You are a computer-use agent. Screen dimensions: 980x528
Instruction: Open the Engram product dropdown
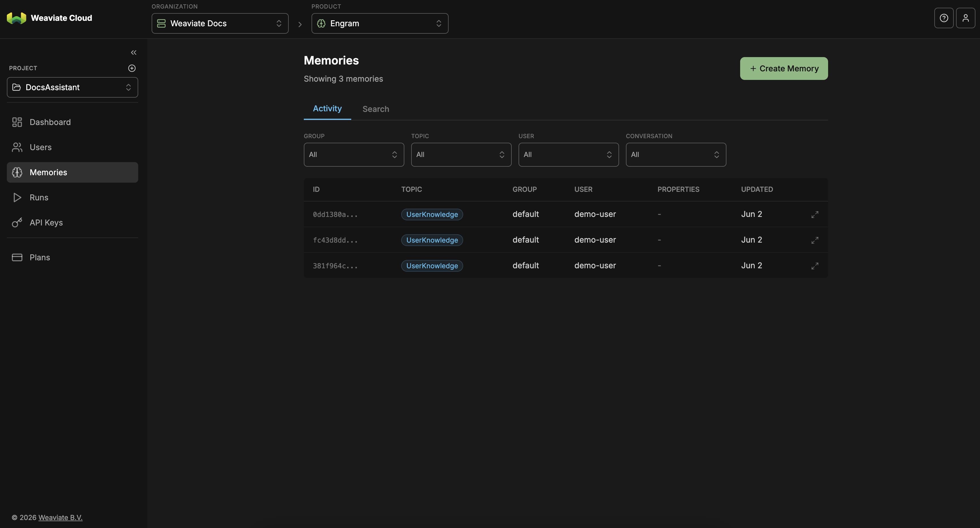(380, 23)
